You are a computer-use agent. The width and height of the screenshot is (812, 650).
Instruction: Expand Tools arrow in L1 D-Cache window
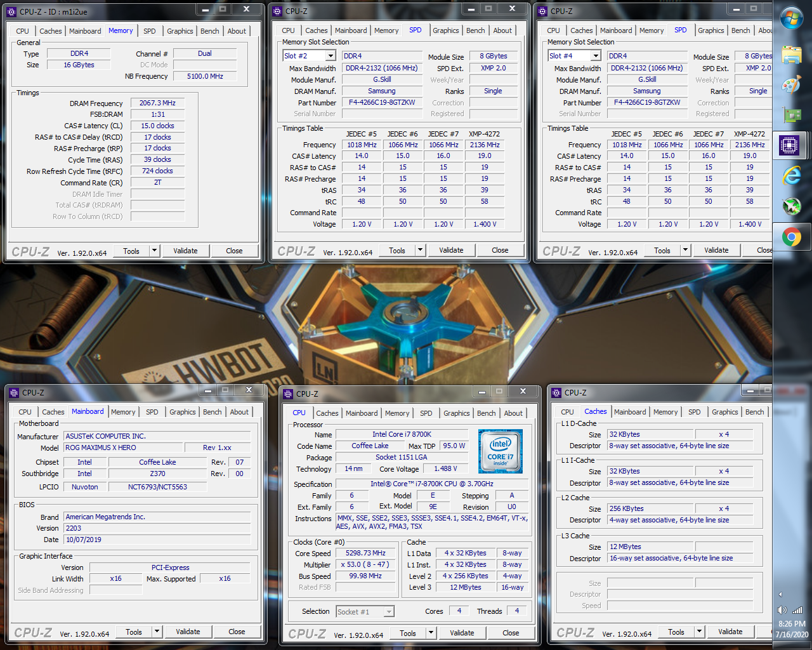tap(699, 632)
